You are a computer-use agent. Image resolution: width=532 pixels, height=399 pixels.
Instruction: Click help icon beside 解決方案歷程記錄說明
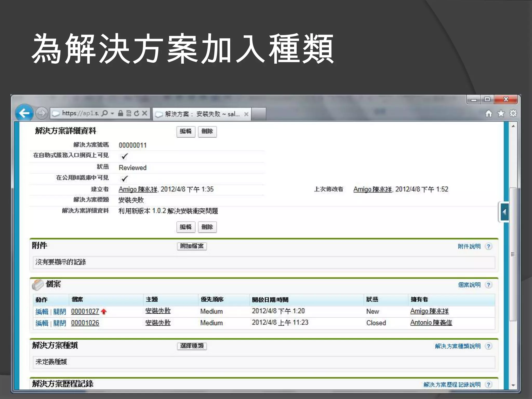click(489, 384)
